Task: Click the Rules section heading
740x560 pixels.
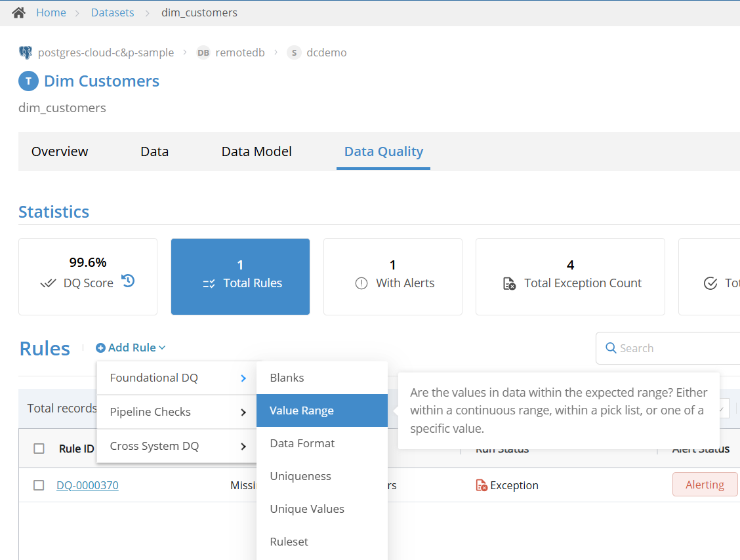Action: point(45,349)
